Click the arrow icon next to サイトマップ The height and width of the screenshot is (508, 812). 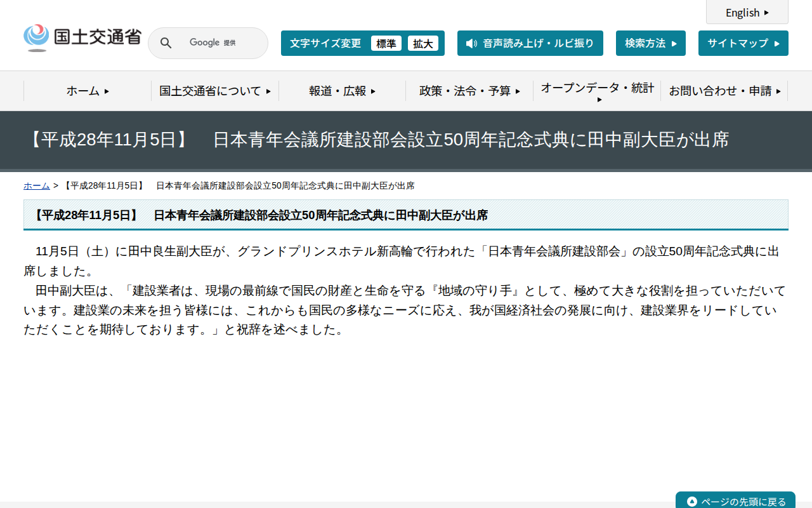pyautogui.click(x=778, y=43)
